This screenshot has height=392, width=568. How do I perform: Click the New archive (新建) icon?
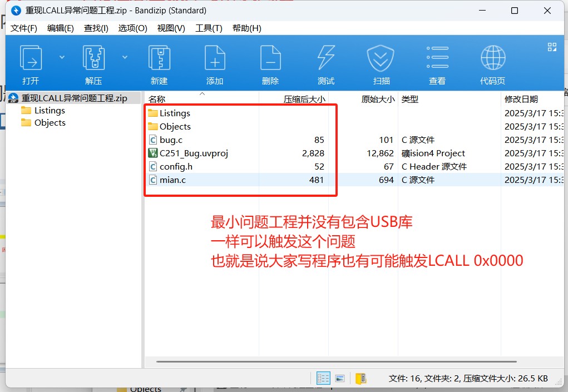[x=160, y=58]
